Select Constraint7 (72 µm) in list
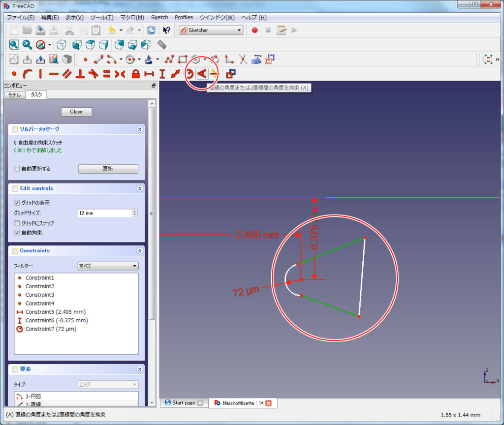The image size is (504, 425). [x=76, y=329]
